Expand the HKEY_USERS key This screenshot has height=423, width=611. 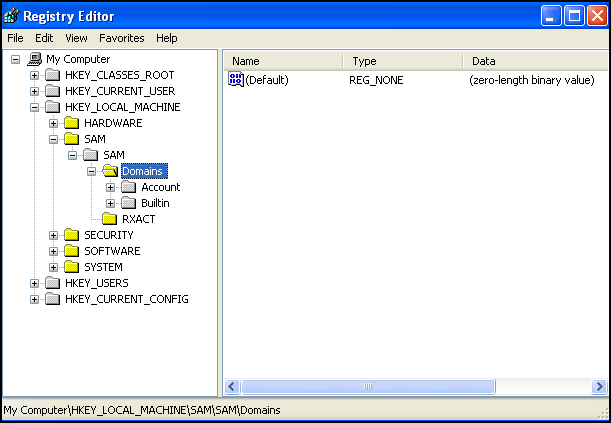(x=34, y=283)
